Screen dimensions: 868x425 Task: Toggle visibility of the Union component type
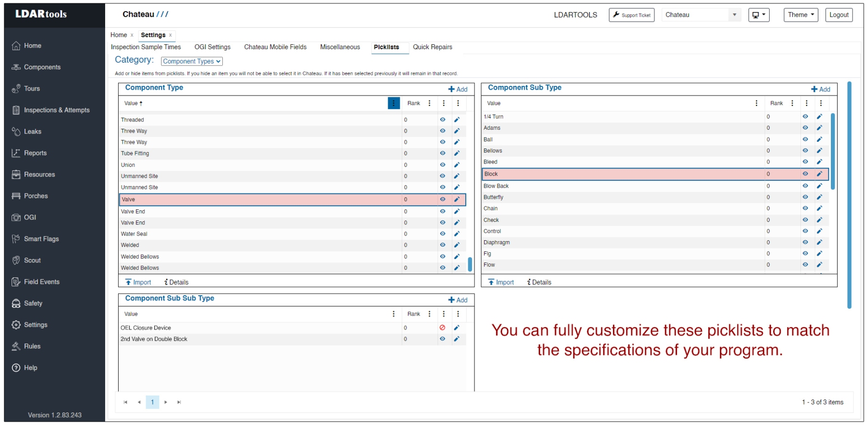point(442,165)
